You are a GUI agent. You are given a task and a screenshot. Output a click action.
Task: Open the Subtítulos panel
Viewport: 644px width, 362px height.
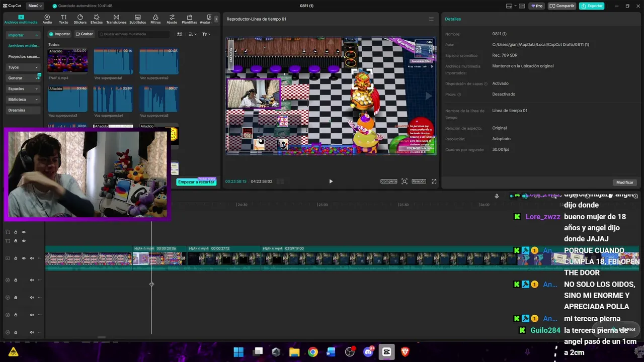click(137, 19)
